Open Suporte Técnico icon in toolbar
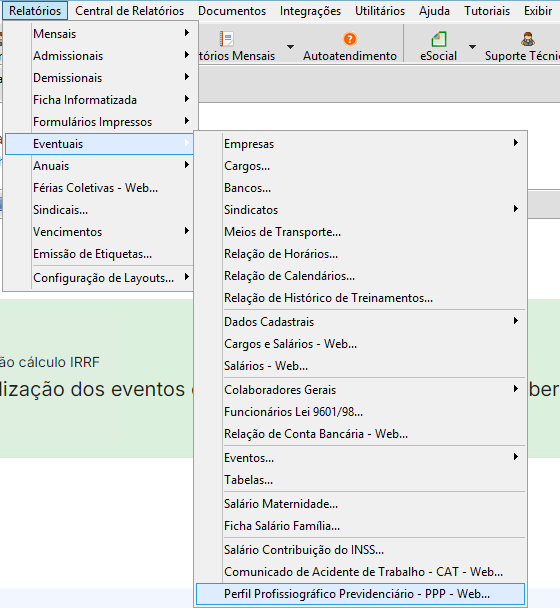This screenshot has height=608, width=560. click(527, 39)
